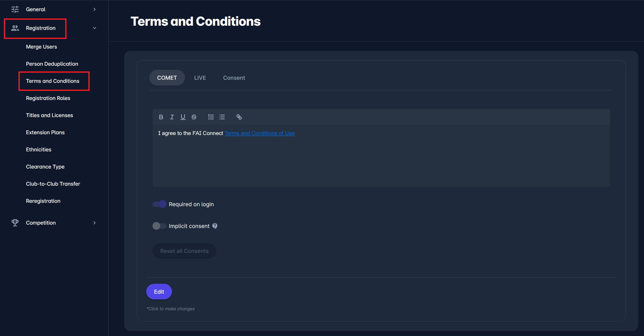Screen dimensions: 644x336
Task: Click the underline formatting icon
Action: click(183, 117)
